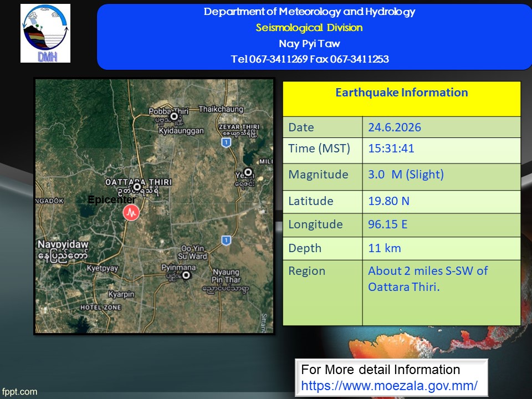Click the fppt.com watermark text

click(19, 392)
